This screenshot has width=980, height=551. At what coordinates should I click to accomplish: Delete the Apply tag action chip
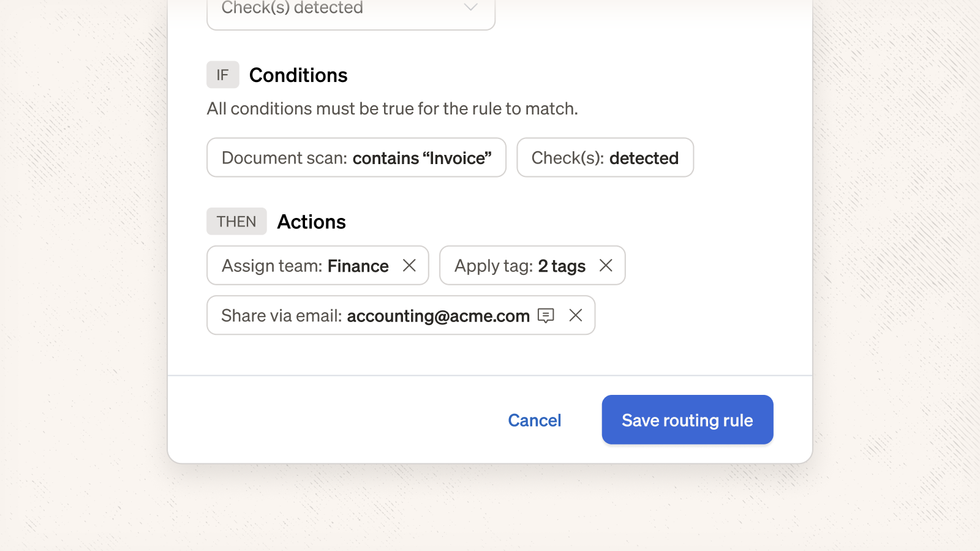coord(606,265)
